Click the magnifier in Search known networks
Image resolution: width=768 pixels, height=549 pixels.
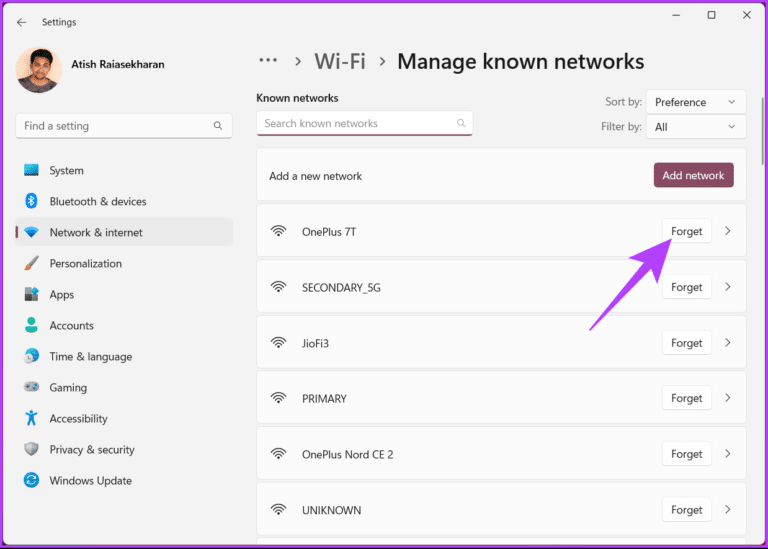(x=461, y=123)
